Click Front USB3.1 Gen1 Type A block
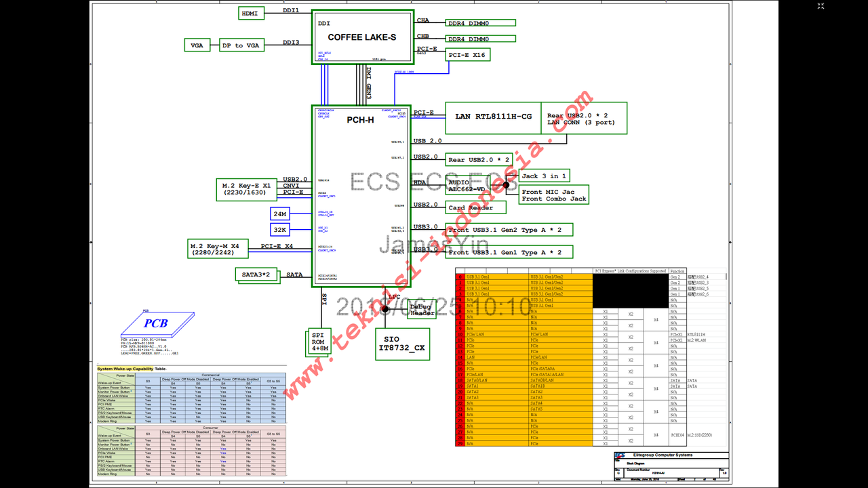The width and height of the screenshot is (868, 488). click(509, 252)
